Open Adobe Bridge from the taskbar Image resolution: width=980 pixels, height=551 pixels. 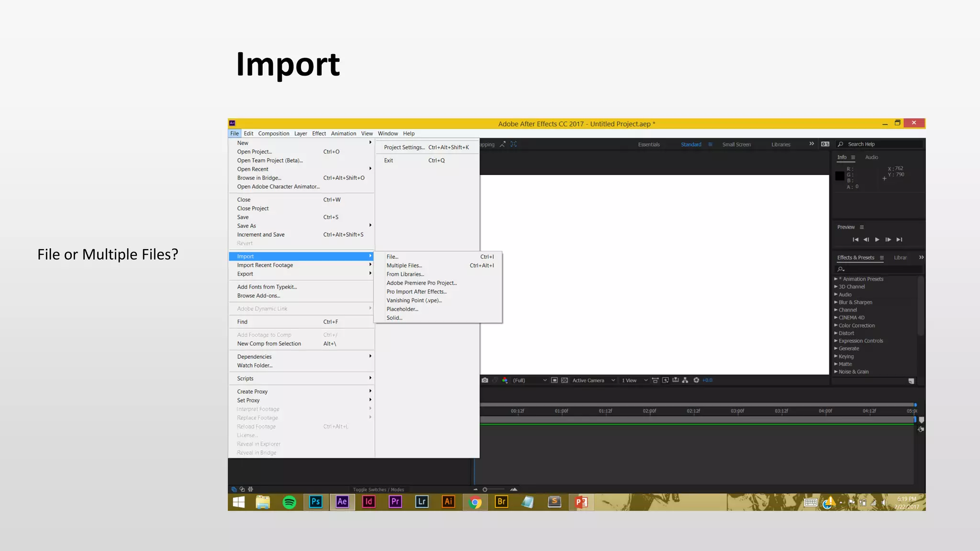click(x=501, y=502)
